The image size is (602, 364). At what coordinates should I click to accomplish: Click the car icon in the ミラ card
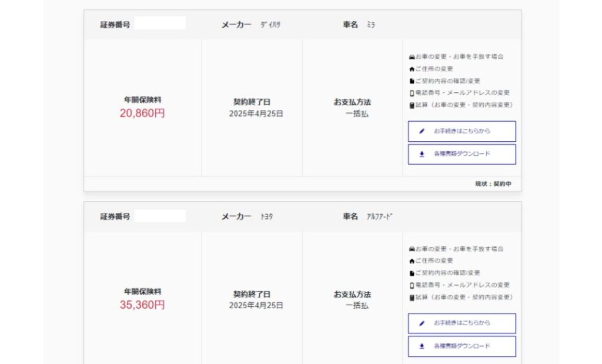(412, 57)
